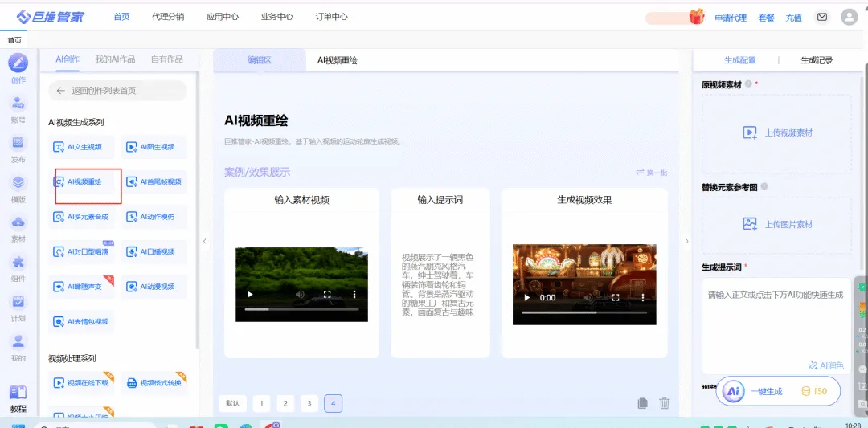Viewport: 868px width, 428px height.
Task: Select the AI动漫视频 tool
Action: (x=154, y=287)
